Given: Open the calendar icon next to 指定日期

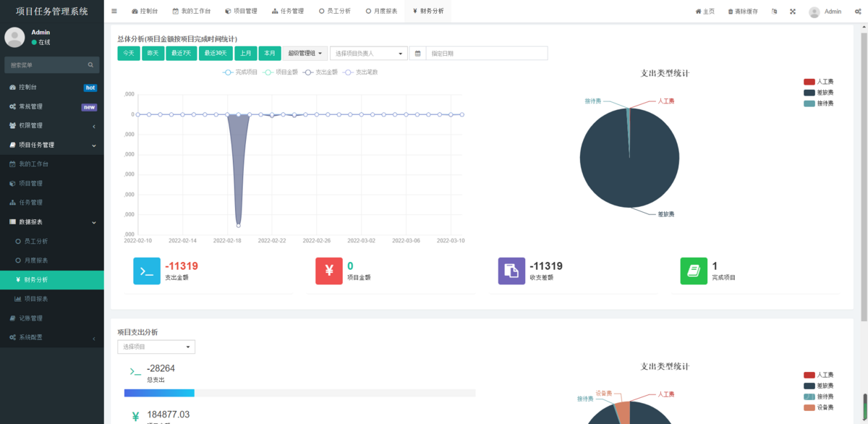Looking at the screenshot, I should tap(418, 53).
